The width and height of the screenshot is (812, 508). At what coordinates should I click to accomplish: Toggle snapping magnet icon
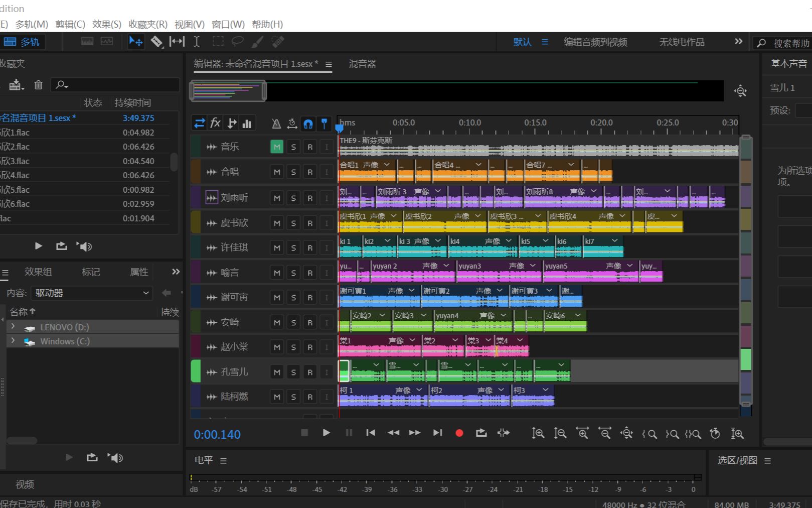click(308, 123)
